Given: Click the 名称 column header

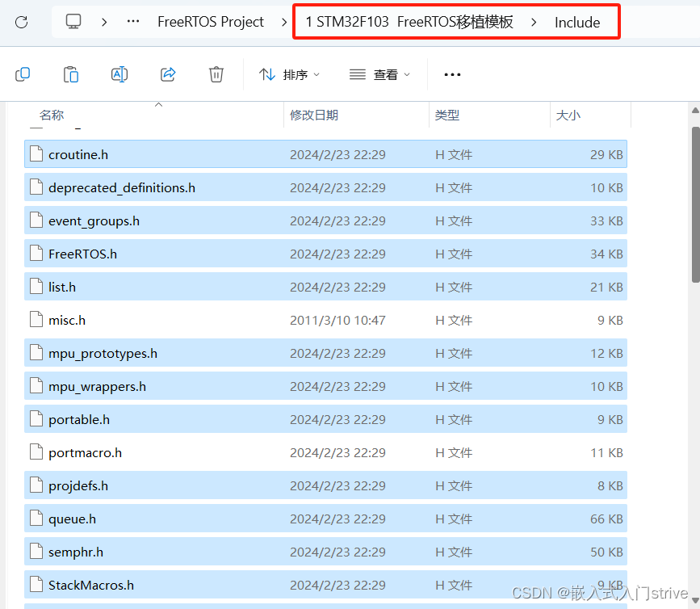Looking at the screenshot, I should point(51,115).
